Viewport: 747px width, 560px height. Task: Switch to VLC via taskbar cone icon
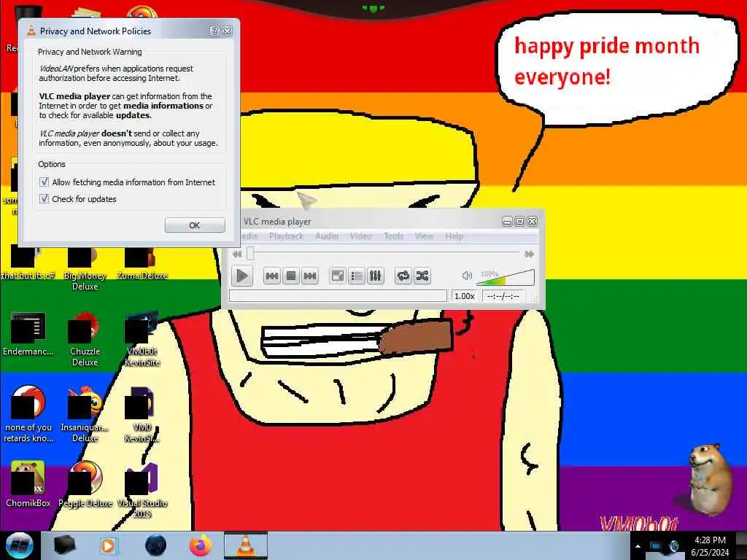click(245, 545)
